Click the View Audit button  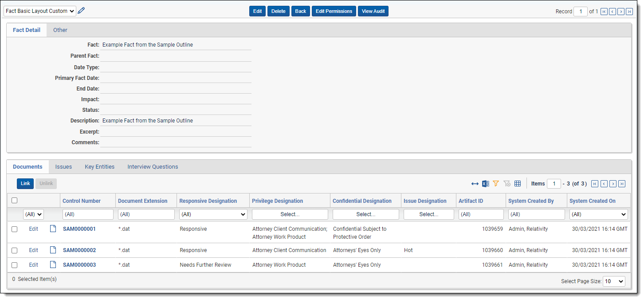click(x=373, y=11)
